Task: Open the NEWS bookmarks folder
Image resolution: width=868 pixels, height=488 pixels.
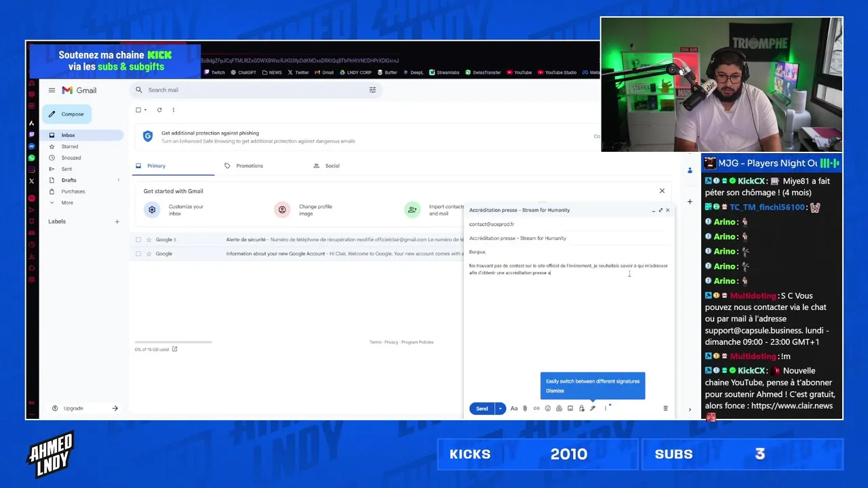Action: coord(272,73)
